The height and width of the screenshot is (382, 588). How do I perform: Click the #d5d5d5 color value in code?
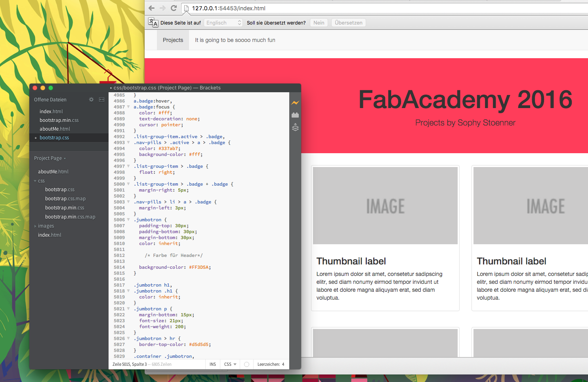199,344
